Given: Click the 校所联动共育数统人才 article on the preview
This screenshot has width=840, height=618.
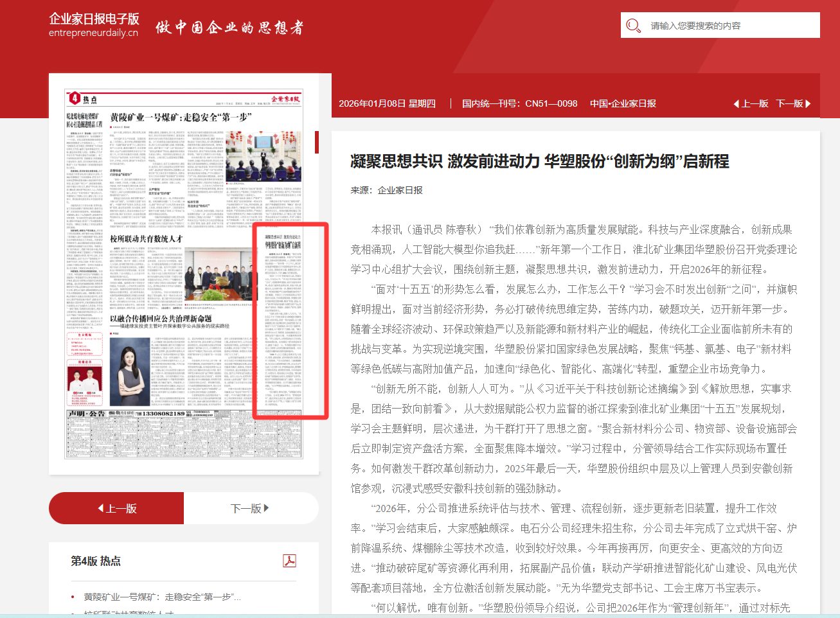Looking at the screenshot, I should pyautogui.click(x=147, y=239).
